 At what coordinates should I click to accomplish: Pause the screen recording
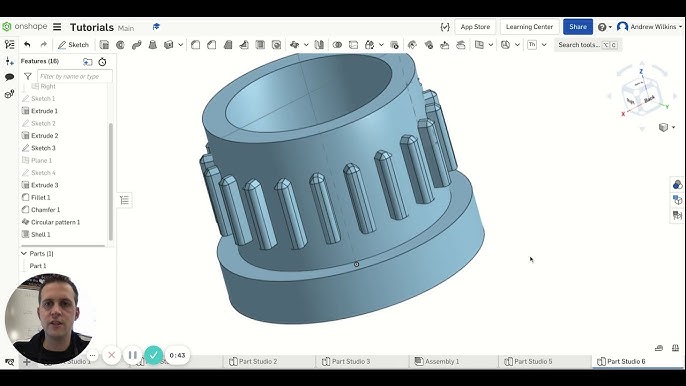[x=133, y=355]
